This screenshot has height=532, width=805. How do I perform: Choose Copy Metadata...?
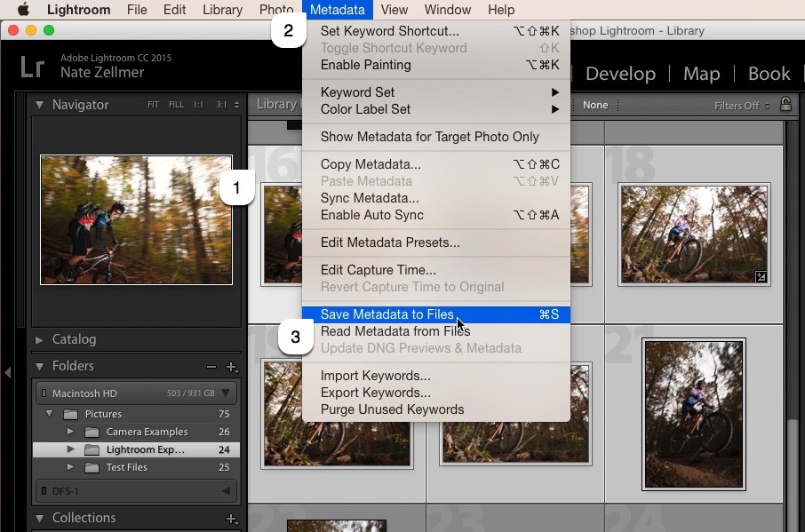(436, 164)
